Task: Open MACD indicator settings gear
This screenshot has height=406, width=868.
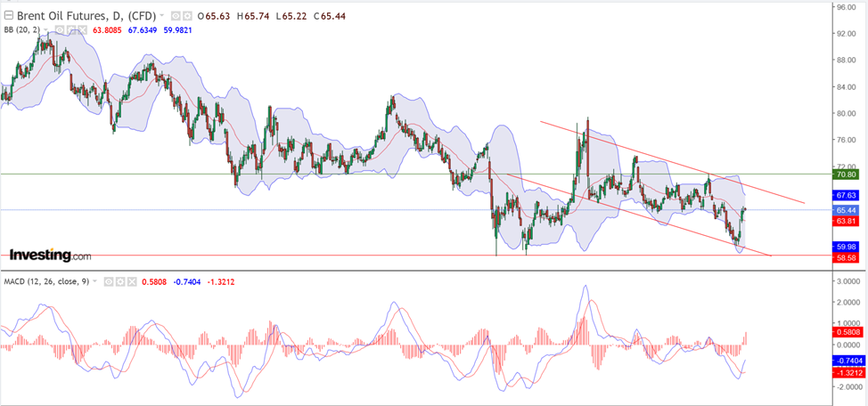Action: [x=121, y=281]
